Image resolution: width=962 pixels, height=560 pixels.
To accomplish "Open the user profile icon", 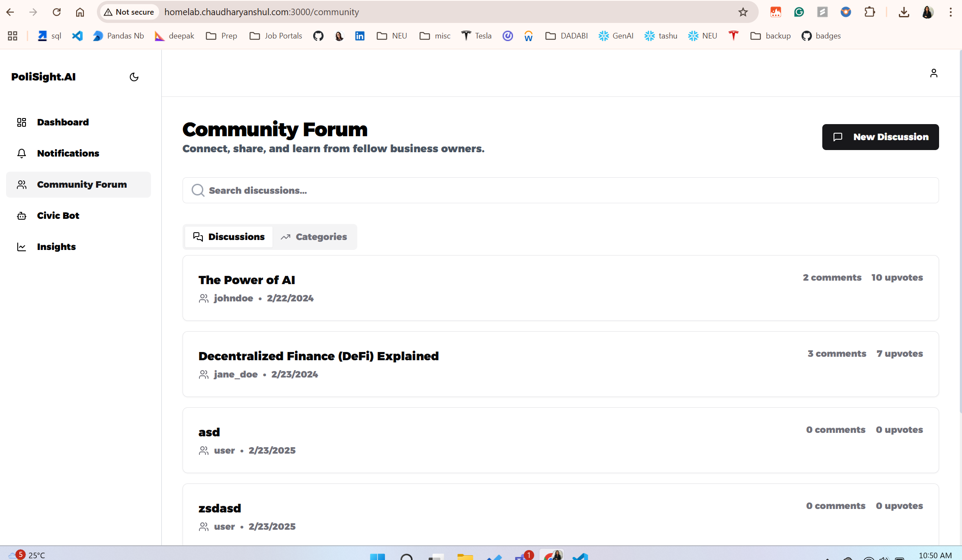I will [933, 73].
